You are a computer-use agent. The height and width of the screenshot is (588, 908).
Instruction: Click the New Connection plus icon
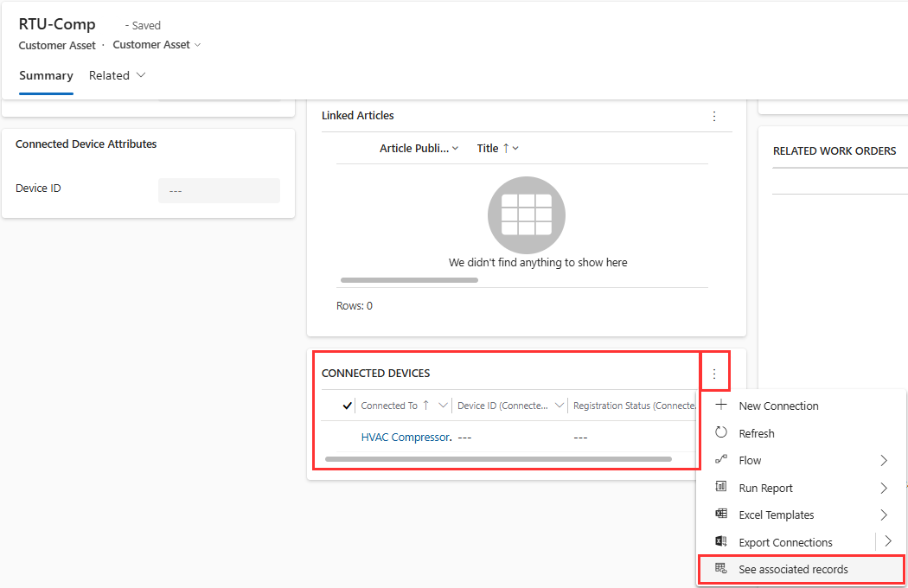[721, 406]
